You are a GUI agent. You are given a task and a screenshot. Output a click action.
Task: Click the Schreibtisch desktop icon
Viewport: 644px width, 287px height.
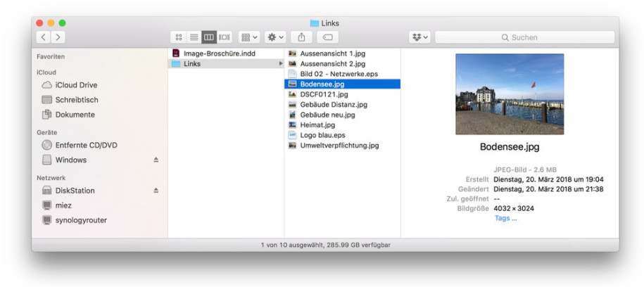point(47,100)
